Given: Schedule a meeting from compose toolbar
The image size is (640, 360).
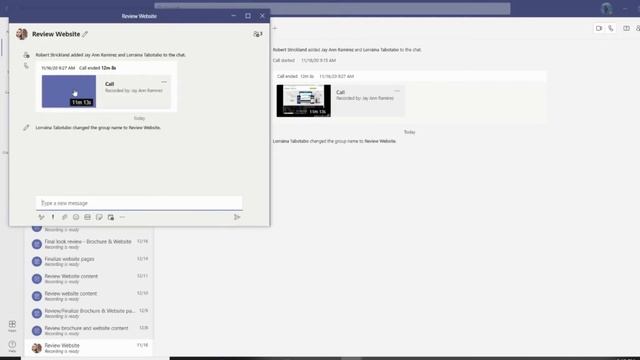Looking at the screenshot, I should pyautogui.click(x=111, y=217).
